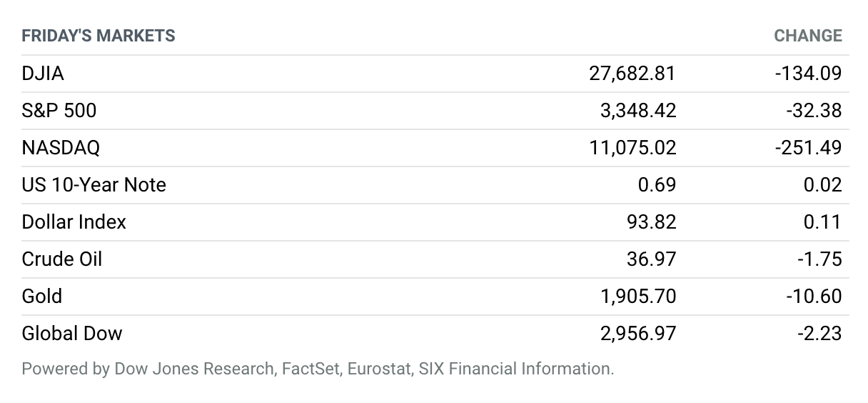Screen dimensions: 868x403
Task: Click the NASDAQ change -251.49
Action: [x=808, y=147]
